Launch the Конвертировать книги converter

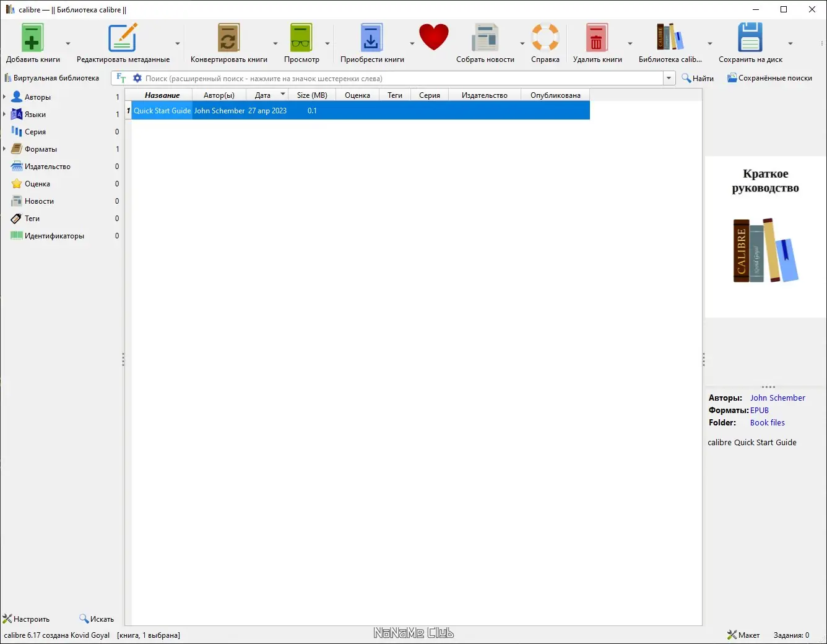(x=228, y=37)
